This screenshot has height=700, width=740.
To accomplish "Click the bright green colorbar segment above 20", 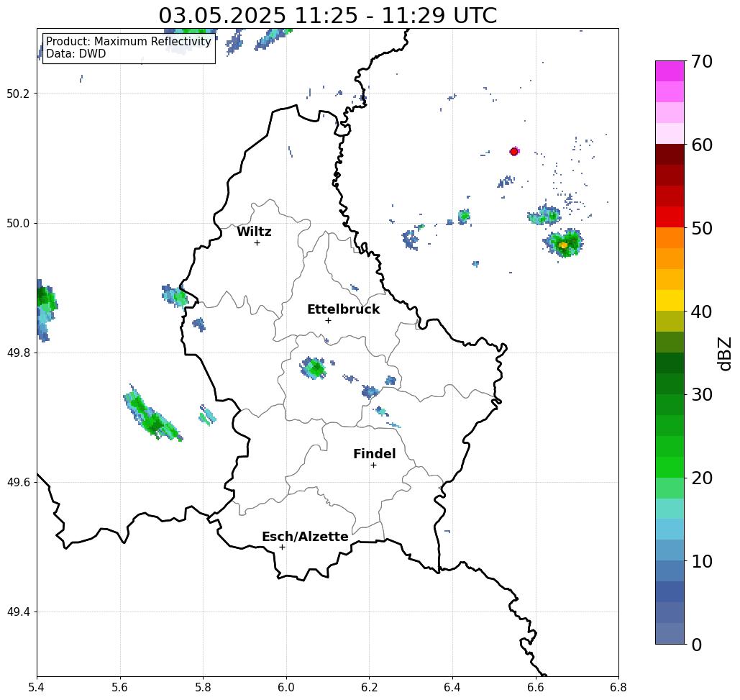I will pos(670,467).
